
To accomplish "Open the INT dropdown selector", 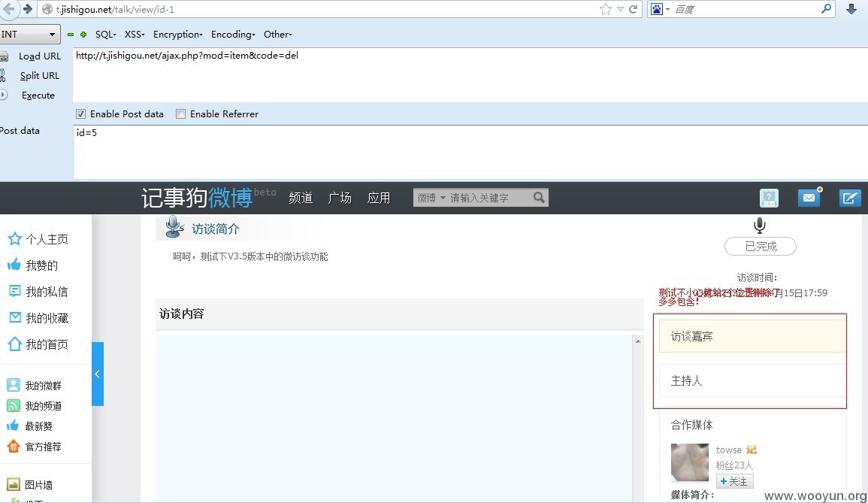I will 29,35.
